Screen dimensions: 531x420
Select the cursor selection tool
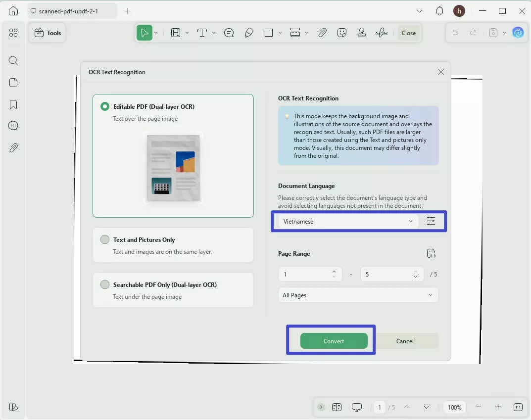pos(145,33)
